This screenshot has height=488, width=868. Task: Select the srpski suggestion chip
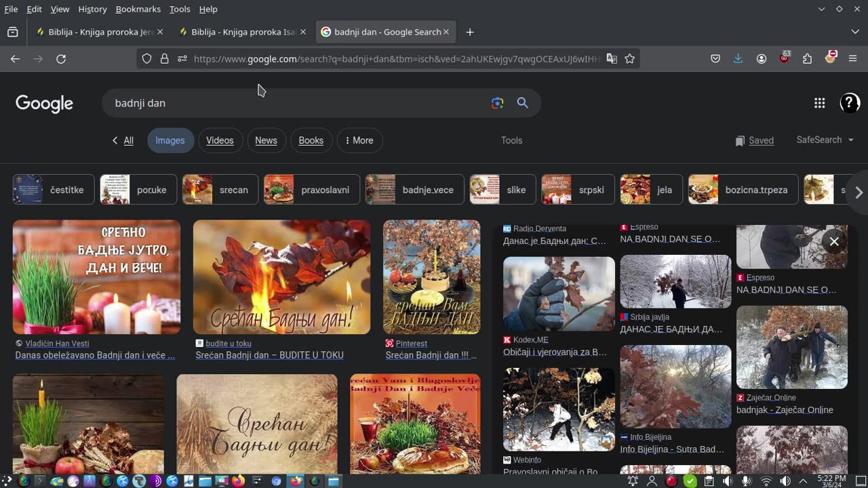[x=578, y=190]
